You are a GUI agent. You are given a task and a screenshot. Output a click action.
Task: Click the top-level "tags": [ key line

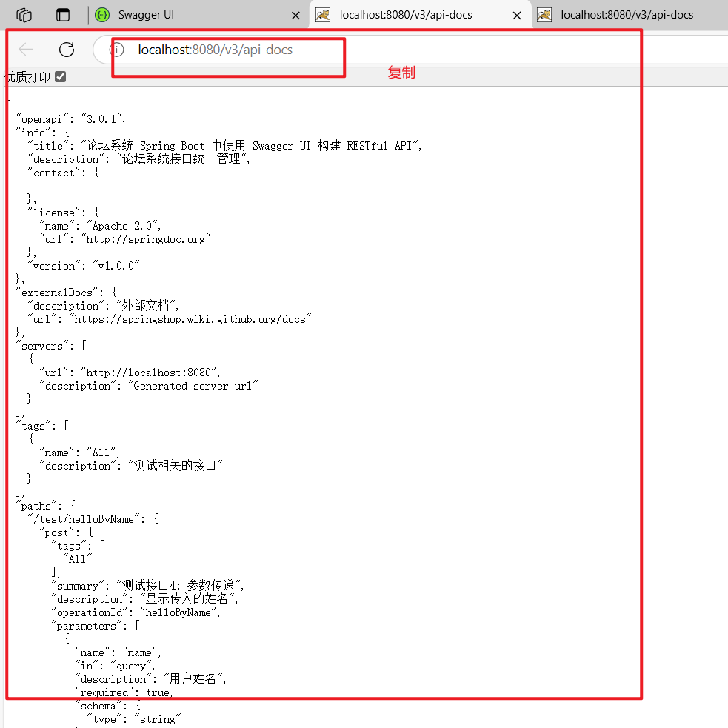tap(42, 425)
